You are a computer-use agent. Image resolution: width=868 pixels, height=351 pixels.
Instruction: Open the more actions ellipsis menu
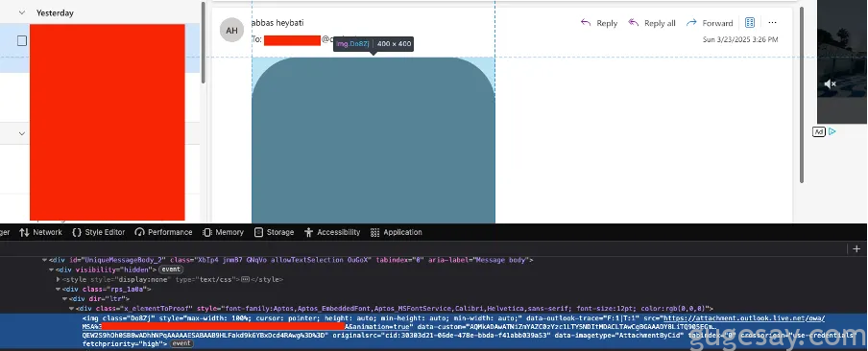coord(773,23)
